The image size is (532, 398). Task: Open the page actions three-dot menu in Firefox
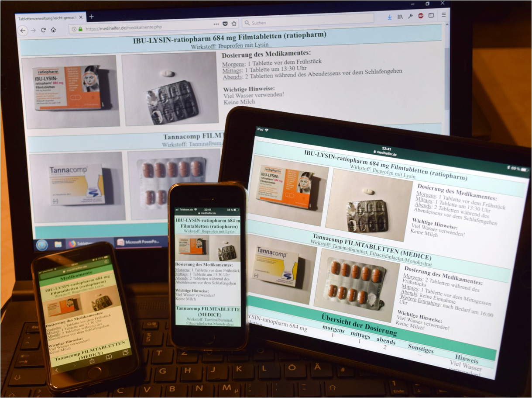216,24
